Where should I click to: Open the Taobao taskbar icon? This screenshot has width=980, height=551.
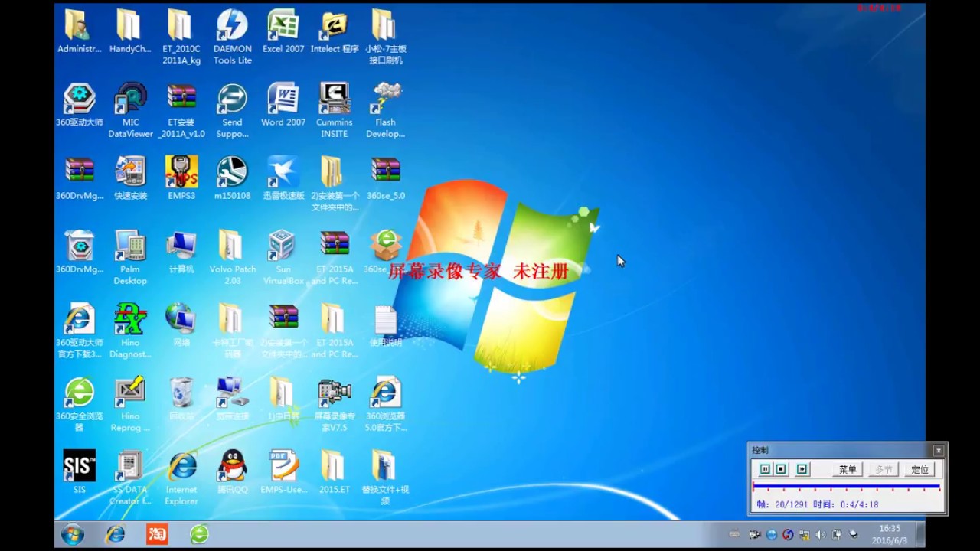pos(157,534)
